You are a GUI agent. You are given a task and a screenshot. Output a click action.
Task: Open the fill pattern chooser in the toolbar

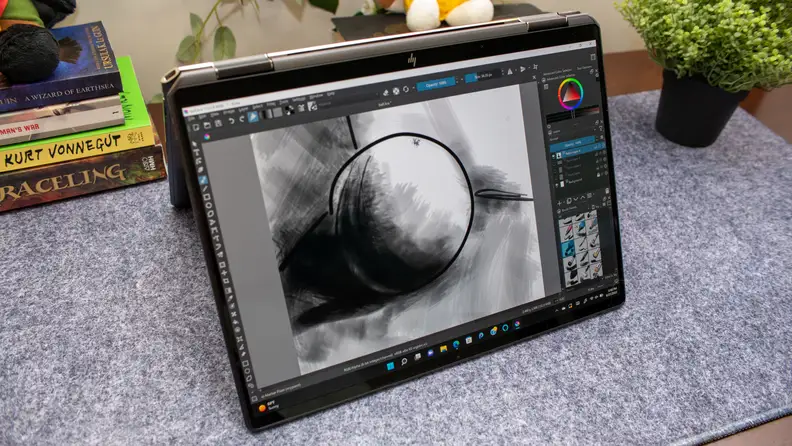pyautogui.click(x=278, y=113)
